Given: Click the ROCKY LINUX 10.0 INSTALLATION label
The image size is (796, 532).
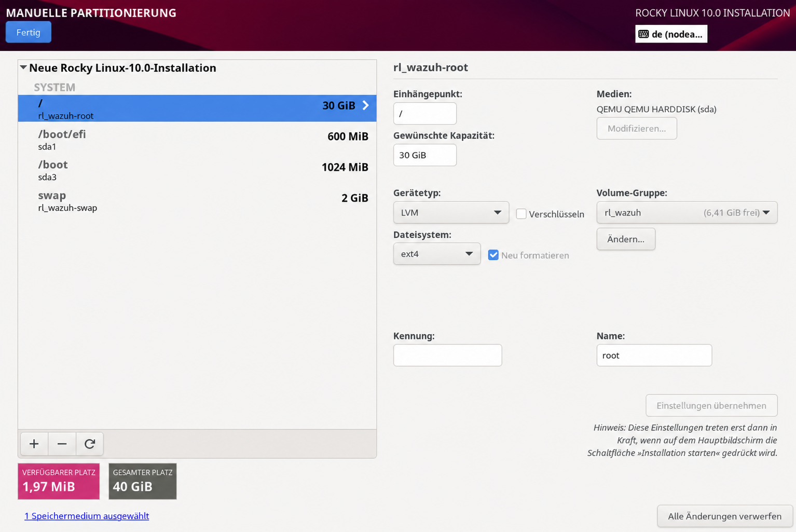Looking at the screenshot, I should [712, 13].
